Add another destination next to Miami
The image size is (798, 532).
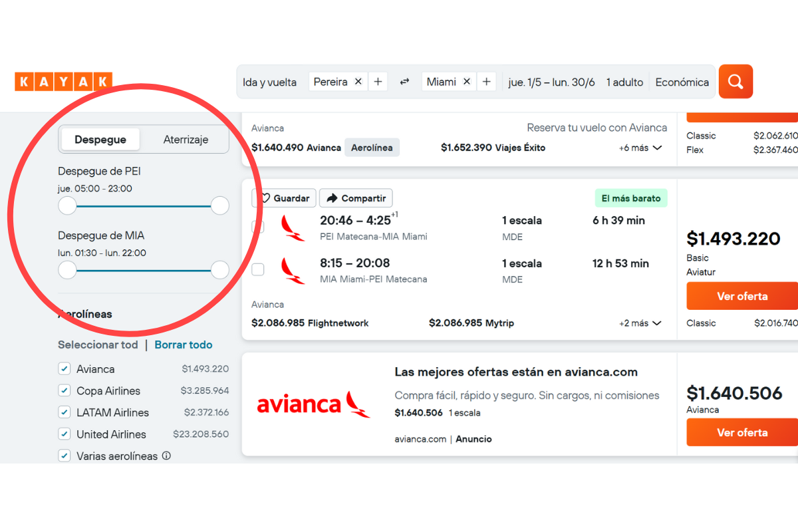tap(487, 82)
